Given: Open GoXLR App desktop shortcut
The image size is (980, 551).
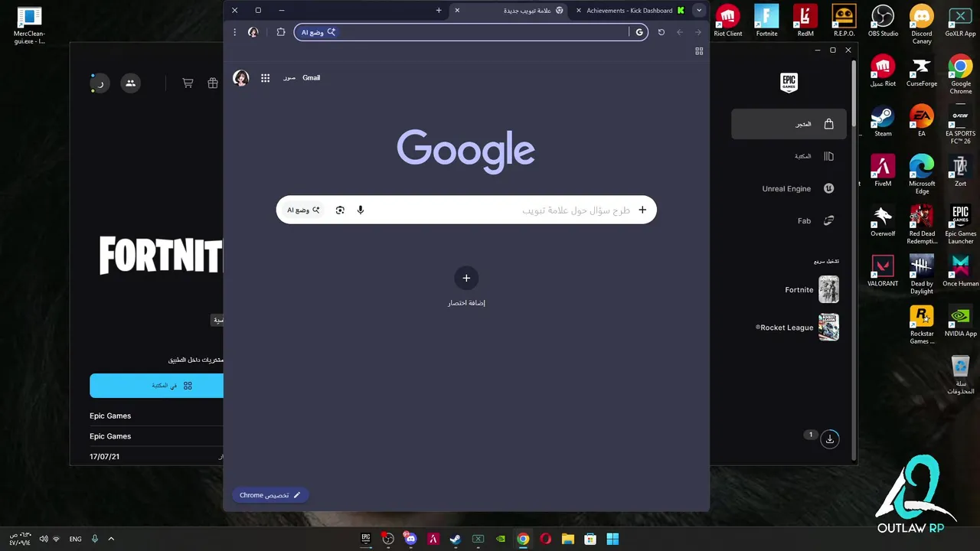Looking at the screenshot, I should coord(960,21).
